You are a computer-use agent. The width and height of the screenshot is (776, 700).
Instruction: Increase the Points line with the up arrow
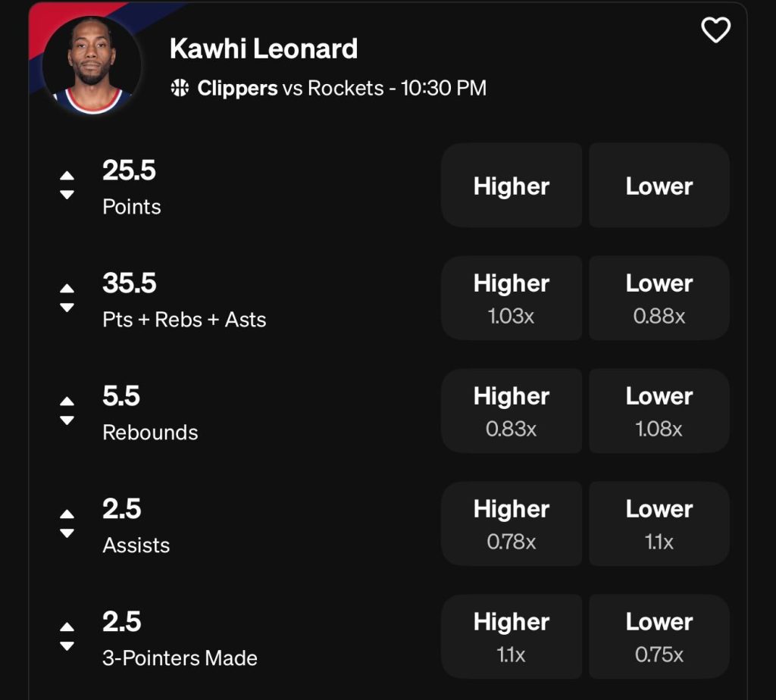point(67,176)
